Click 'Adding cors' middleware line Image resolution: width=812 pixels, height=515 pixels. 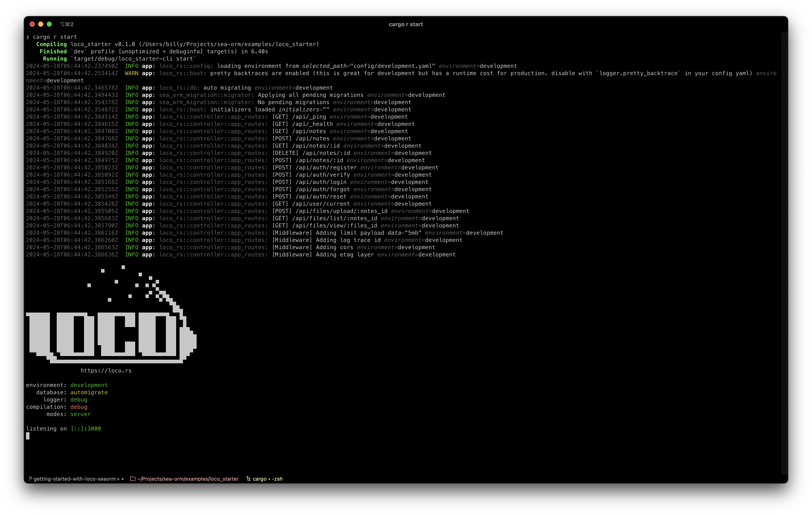tap(313, 247)
